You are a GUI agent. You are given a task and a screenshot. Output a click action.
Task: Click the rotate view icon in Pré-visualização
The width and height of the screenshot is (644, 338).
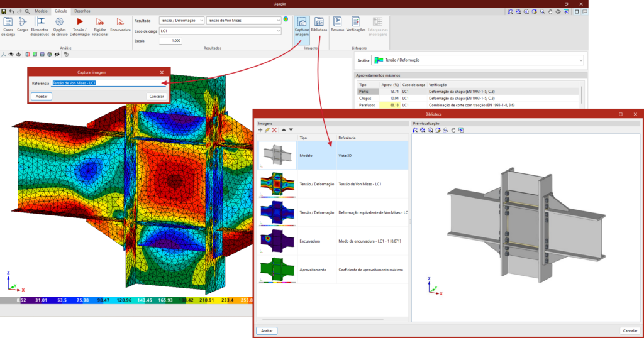[x=438, y=130]
